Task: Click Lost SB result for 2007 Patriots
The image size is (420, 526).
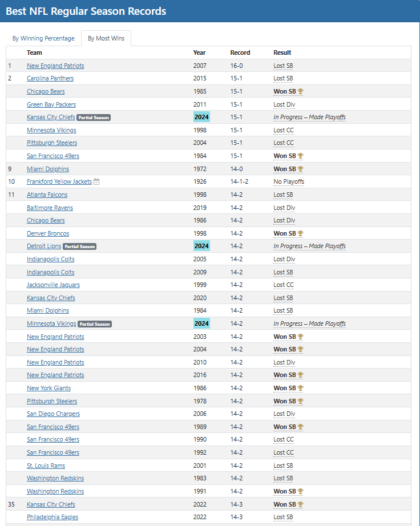Action: point(283,66)
